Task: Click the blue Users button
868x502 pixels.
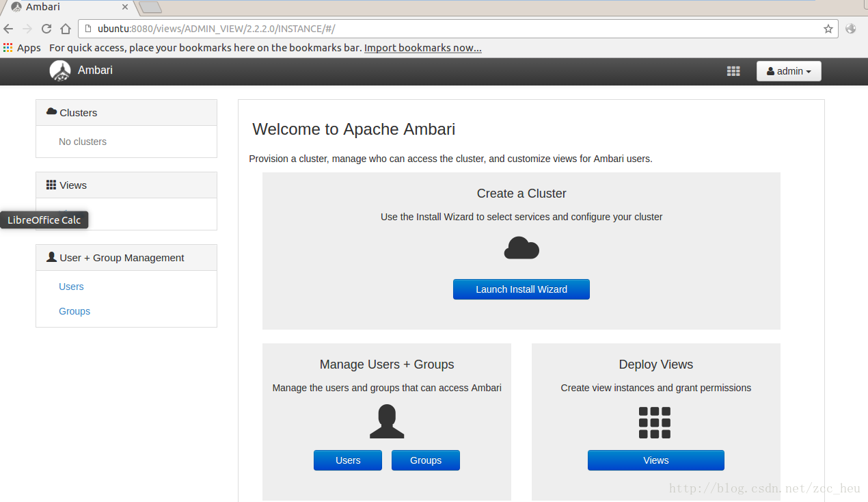Action: (348, 460)
